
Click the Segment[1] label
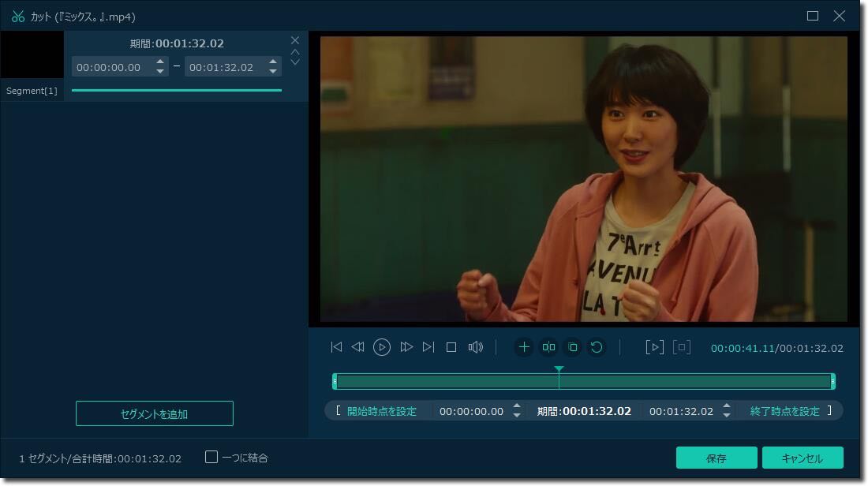(32, 91)
